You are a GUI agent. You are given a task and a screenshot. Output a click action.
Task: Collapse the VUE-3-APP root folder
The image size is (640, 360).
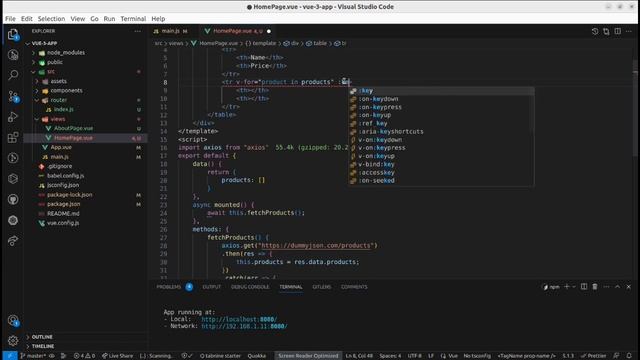pos(44,43)
